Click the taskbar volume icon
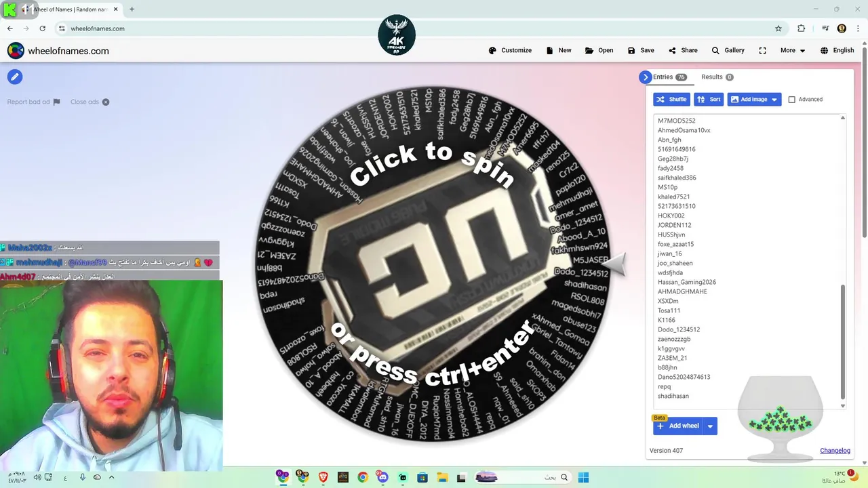 pyautogui.click(x=37, y=477)
